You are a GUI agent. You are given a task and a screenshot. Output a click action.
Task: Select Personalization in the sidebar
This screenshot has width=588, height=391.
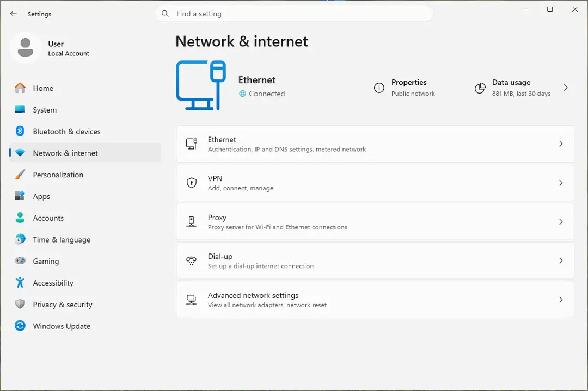point(58,175)
